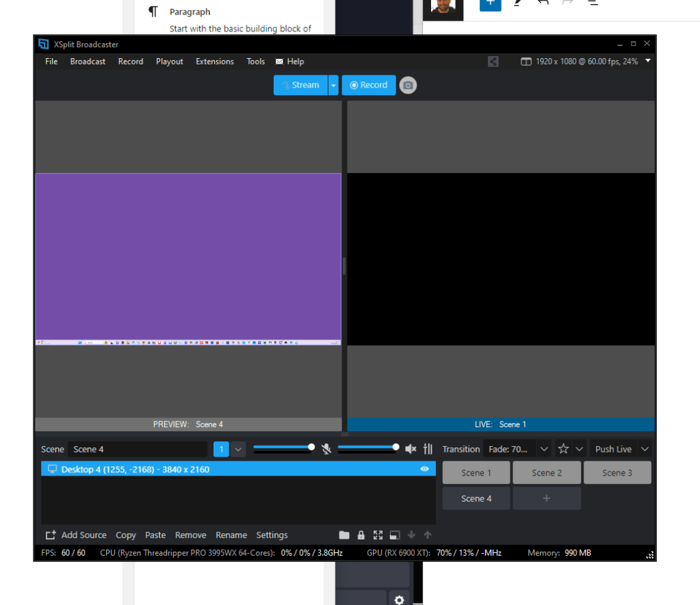Switch to Scene 2
The image size is (700, 605).
547,473
